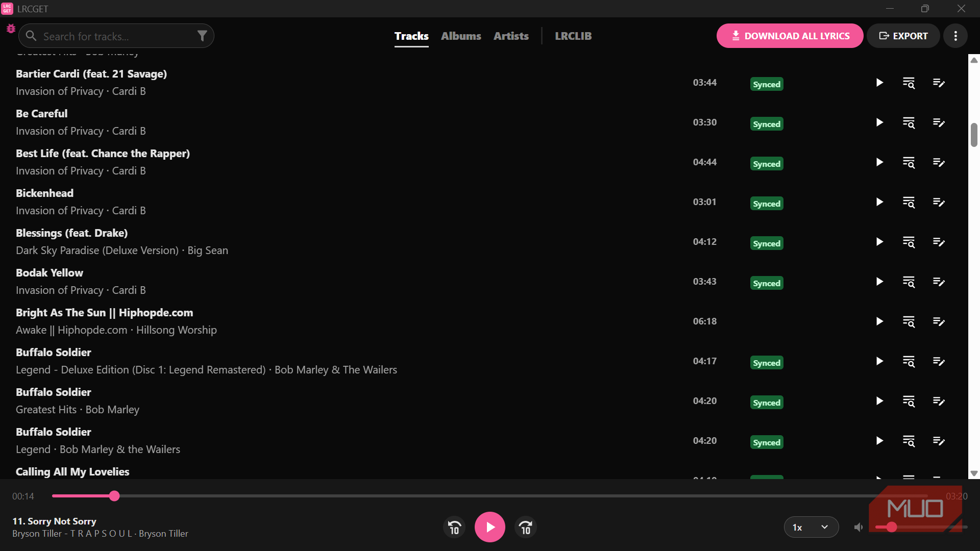Search lyrics for Buffalo Soldier Legend album
980x551 pixels.
909,441
